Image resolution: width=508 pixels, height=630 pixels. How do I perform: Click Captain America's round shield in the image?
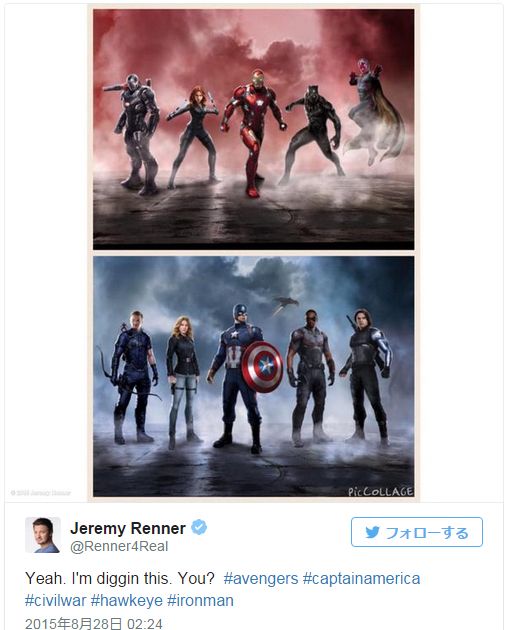tap(263, 367)
